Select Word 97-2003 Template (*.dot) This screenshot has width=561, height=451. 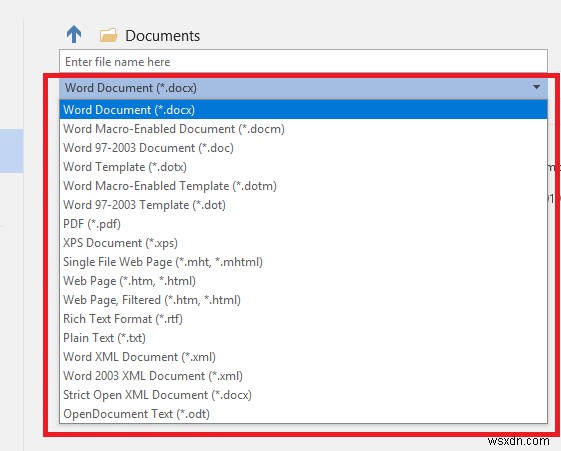303,205
